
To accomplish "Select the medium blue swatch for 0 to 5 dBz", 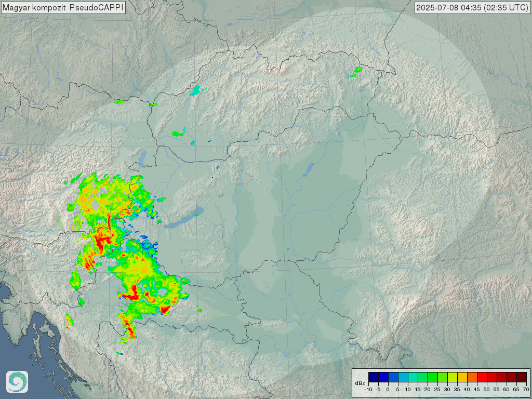I will pos(393,377).
